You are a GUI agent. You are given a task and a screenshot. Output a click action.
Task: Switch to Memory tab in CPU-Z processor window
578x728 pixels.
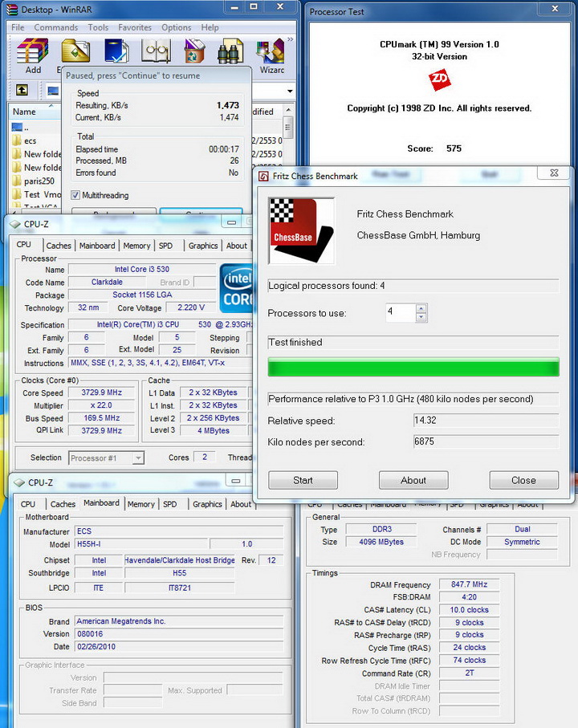pyautogui.click(x=136, y=246)
